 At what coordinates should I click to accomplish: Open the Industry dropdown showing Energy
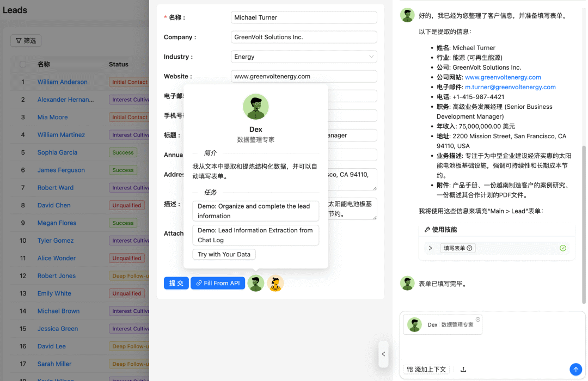[304, 57]
